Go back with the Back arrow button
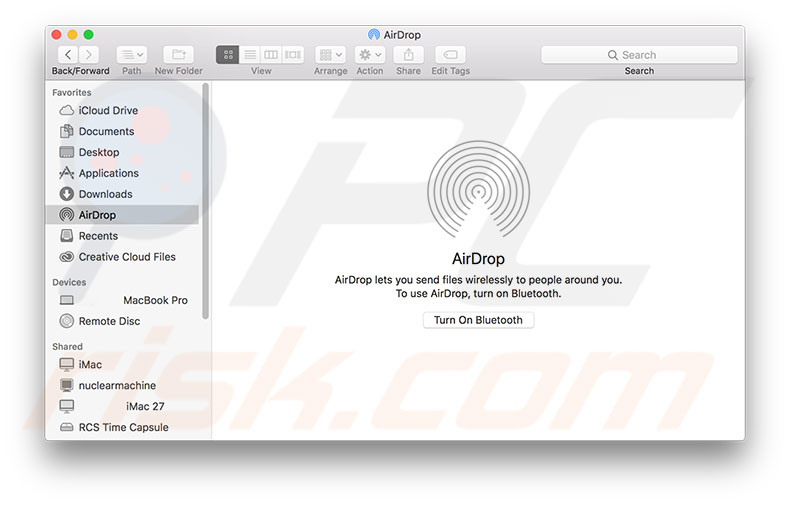The width and height of the screenshot is (790, 505). pyautogui.click(x=68, y=54)
